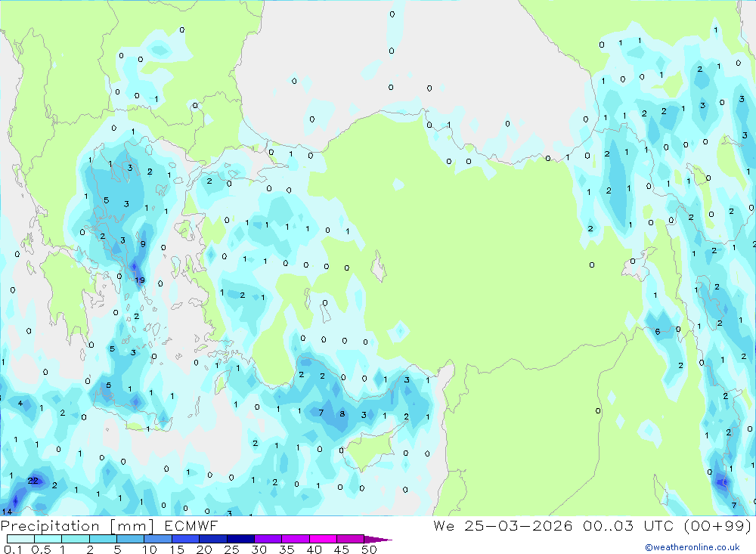Viewport: 756px width, 554px height.
Task: Select the legend swatch between 35 and 40
Action: 295,539
